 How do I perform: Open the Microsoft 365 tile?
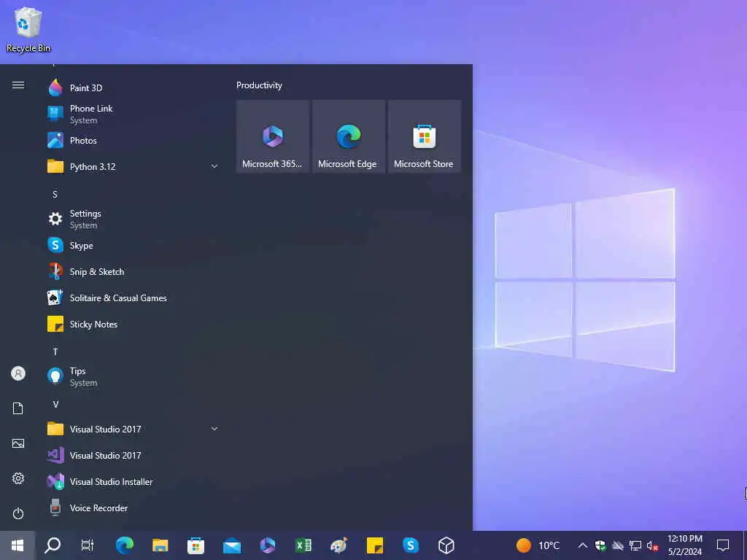point(273,136)
